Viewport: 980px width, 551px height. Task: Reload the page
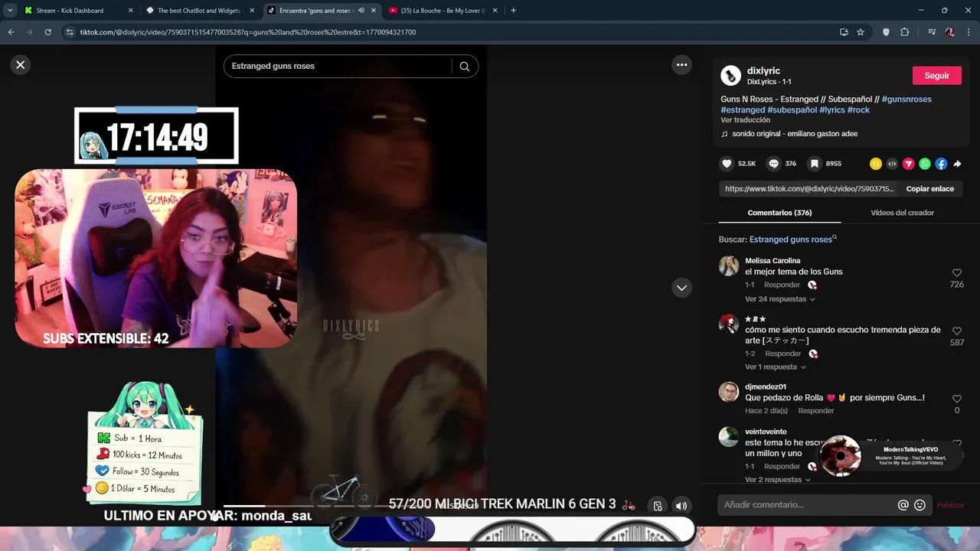pos(47,32)
